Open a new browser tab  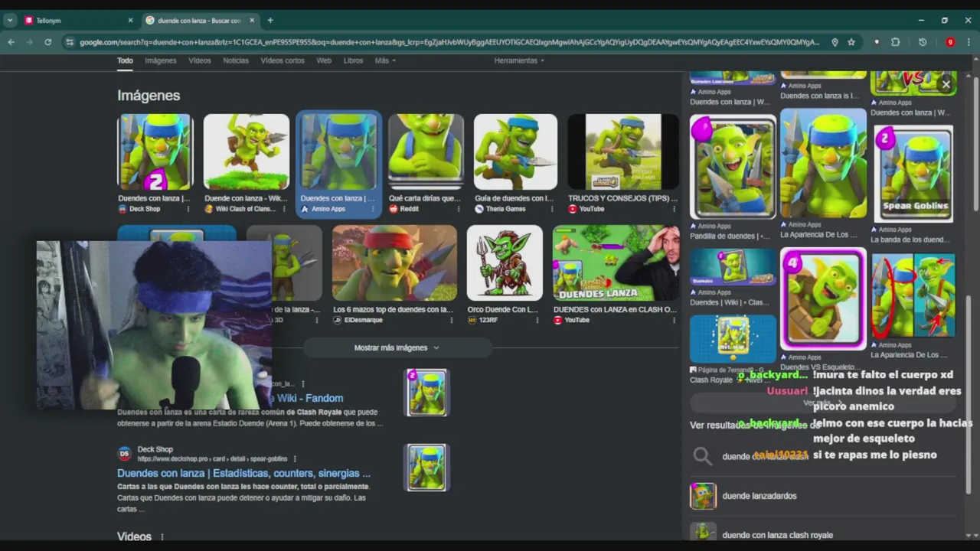(x=270, y=21)
